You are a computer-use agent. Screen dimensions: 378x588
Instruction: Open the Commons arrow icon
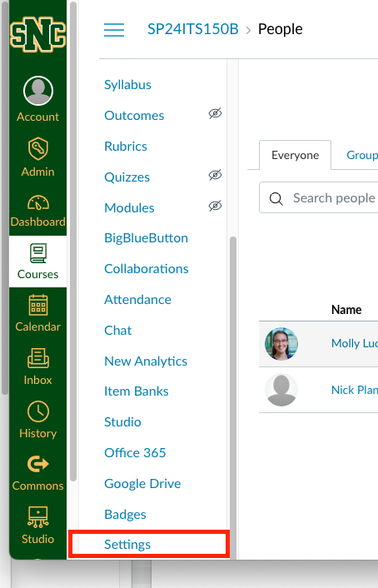[x=37, y=464]
